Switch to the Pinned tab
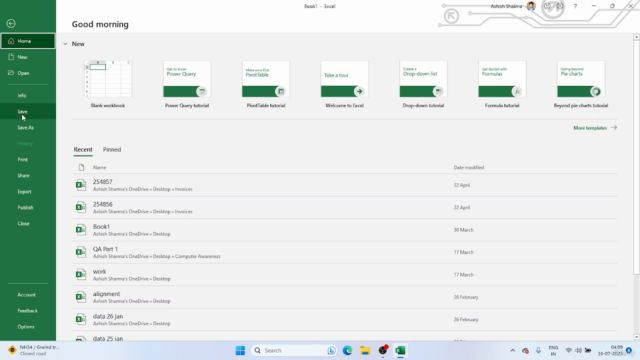The width and height of the screenshot is (640, 360). point(112,149)
